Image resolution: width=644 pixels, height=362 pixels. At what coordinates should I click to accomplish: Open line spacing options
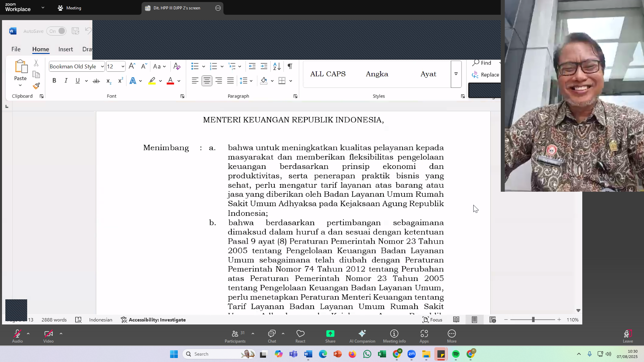click(246, 81)
